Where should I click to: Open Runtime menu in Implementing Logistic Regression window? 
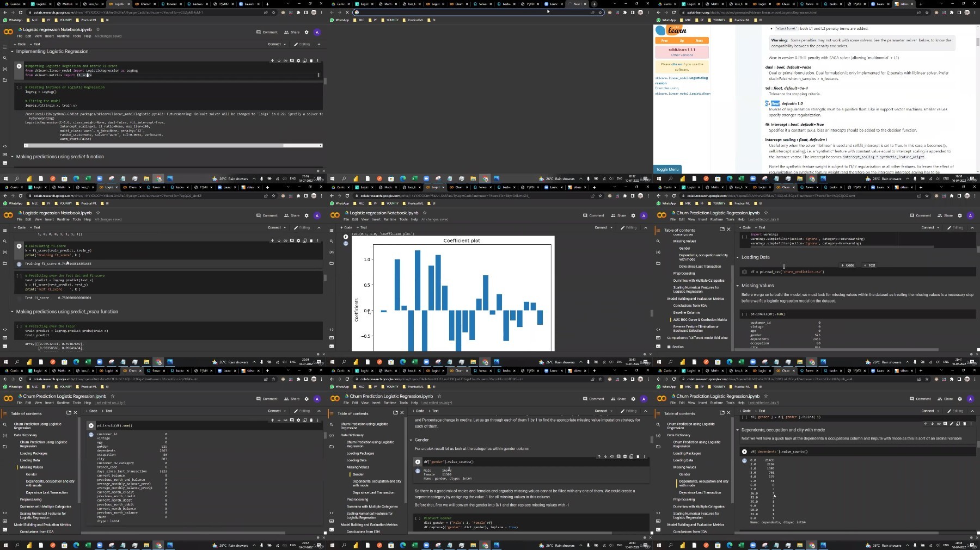click(x=63, y=36)
